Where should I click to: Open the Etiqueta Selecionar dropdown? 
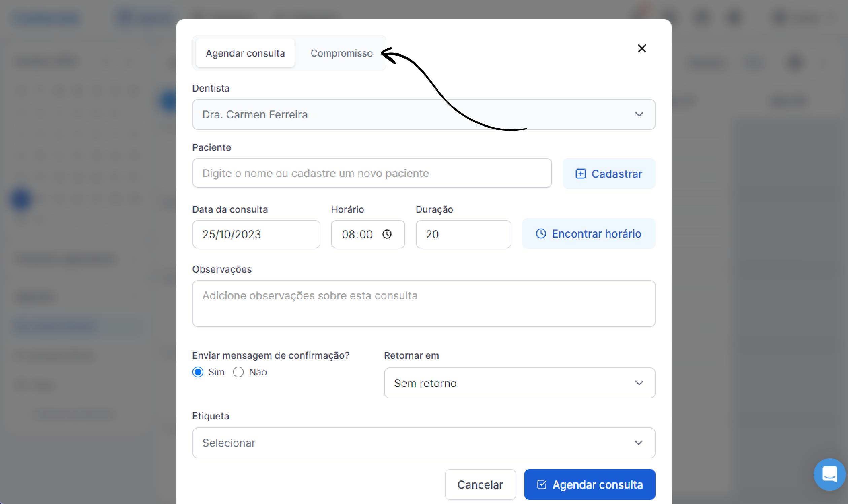coord(423,442)
